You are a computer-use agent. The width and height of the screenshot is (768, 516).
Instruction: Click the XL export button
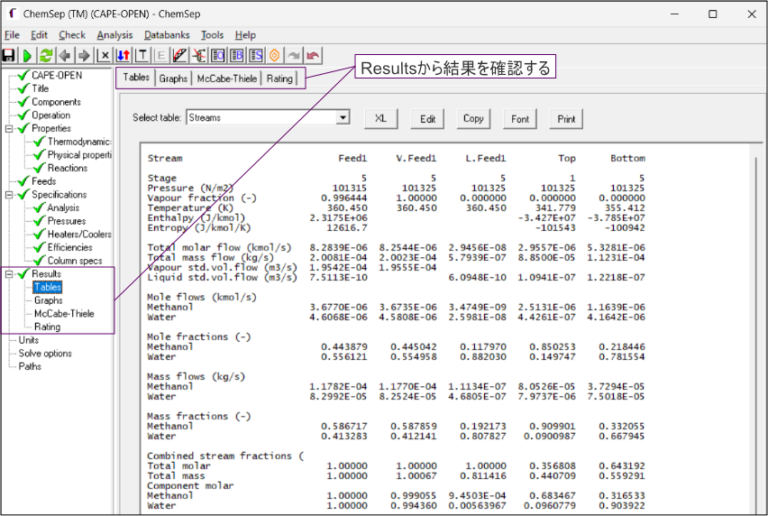pyautogui.click(x=381, y=118)
